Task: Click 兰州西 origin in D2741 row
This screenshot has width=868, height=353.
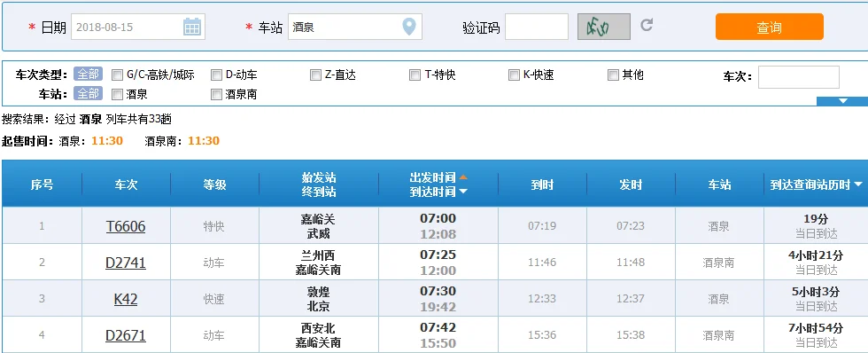Action: click(x=318, y=255)
